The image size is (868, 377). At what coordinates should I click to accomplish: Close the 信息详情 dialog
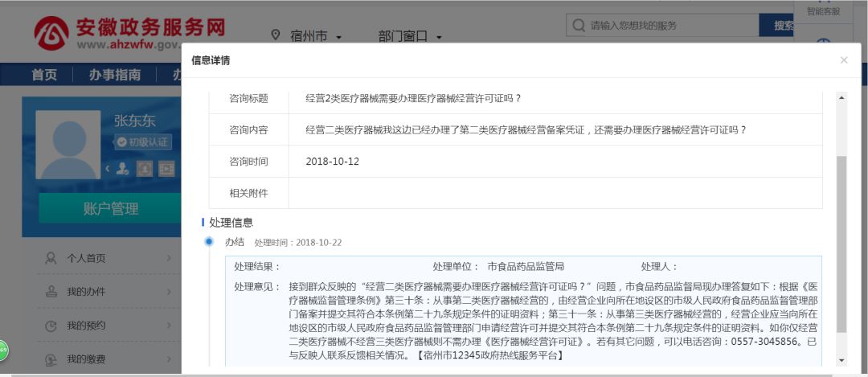844,60
